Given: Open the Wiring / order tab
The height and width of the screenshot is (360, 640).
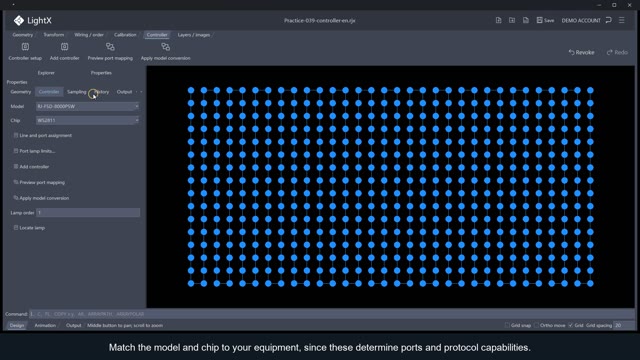Looking at the screenshot, I should [x=89, y=35].
